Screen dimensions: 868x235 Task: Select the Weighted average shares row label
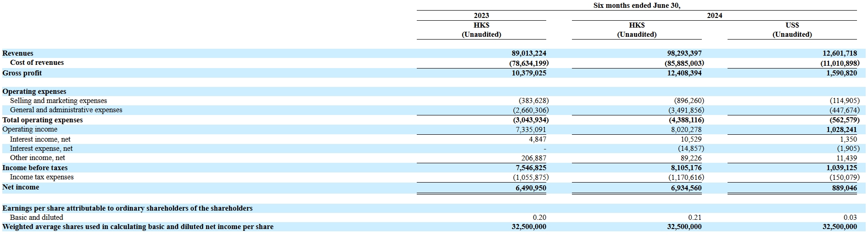click(138, 227)
